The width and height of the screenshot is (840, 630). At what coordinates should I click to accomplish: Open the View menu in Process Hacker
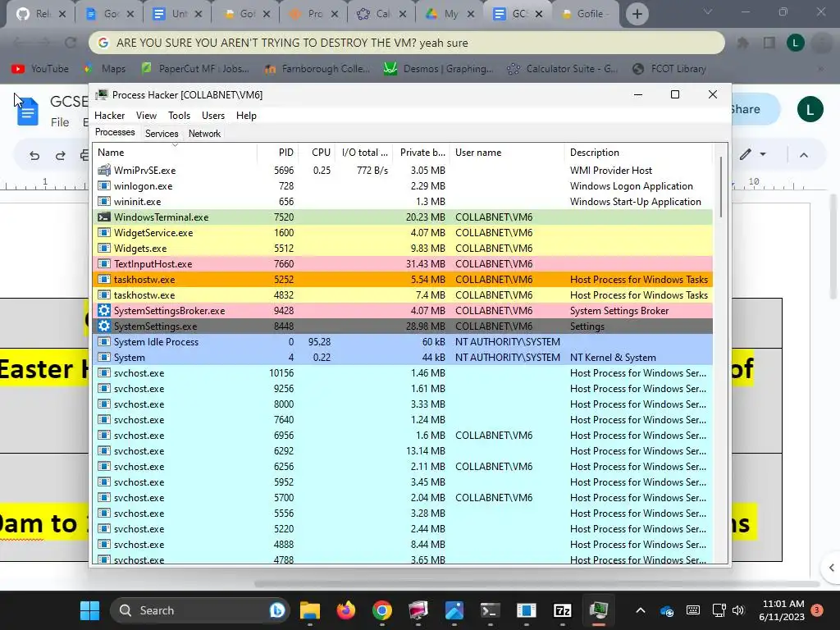146,115
